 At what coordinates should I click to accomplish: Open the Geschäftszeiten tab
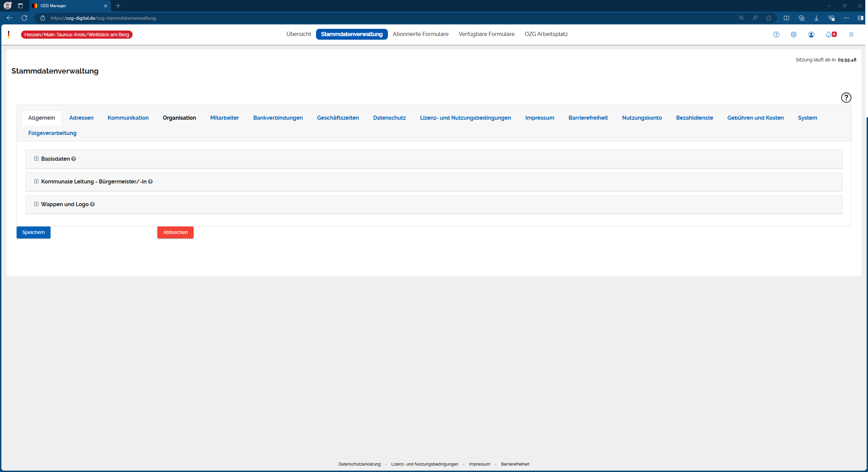pyautogui.click(x=338, y=118)
